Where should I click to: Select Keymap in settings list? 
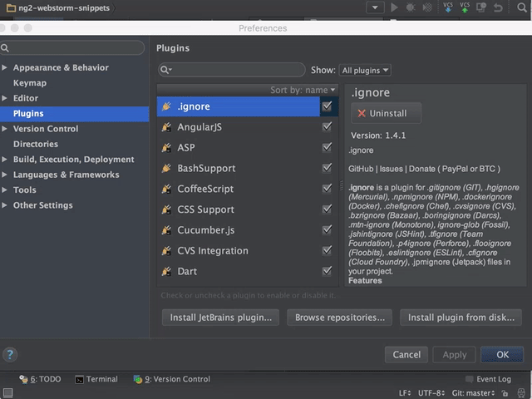click(x=30, y=83)
